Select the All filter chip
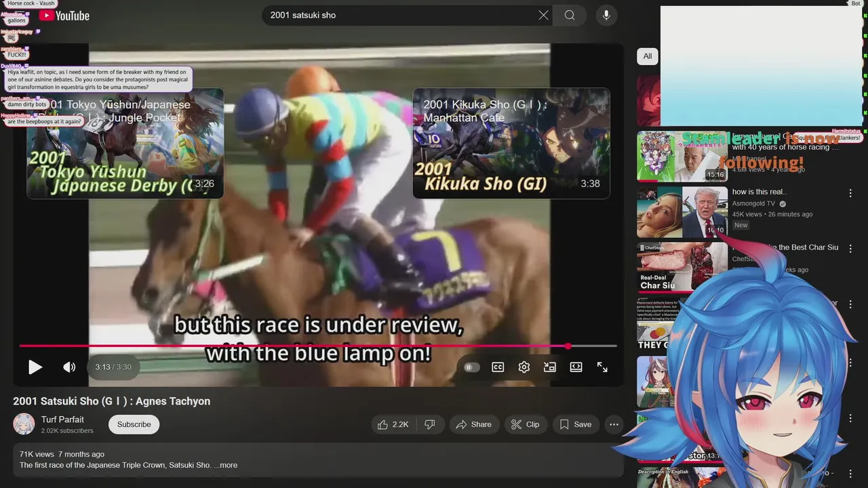 [x=648, y=56]
